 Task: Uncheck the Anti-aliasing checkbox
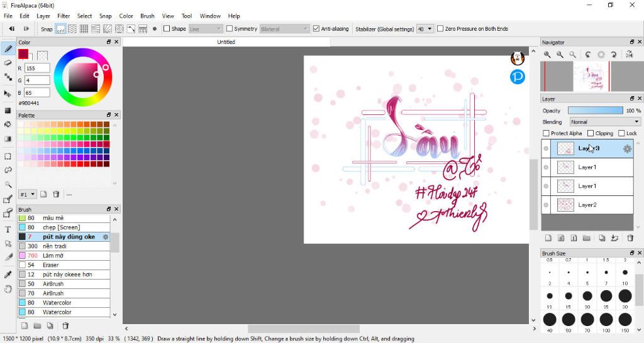click(x=316, y=29)
